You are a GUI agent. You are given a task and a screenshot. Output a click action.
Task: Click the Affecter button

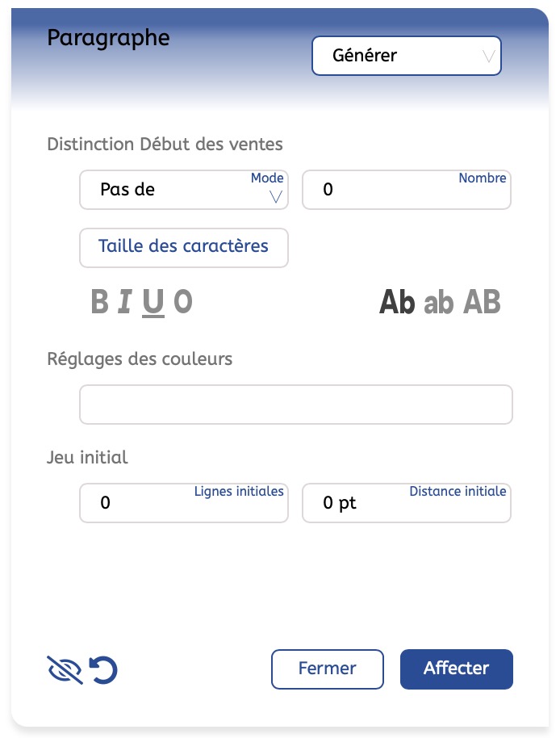pos(457,669)
